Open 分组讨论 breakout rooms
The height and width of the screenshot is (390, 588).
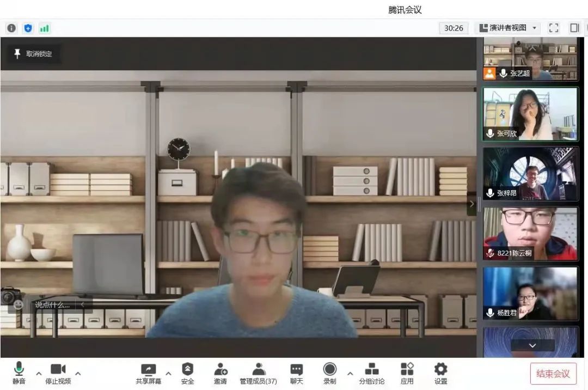coord(371,374)
